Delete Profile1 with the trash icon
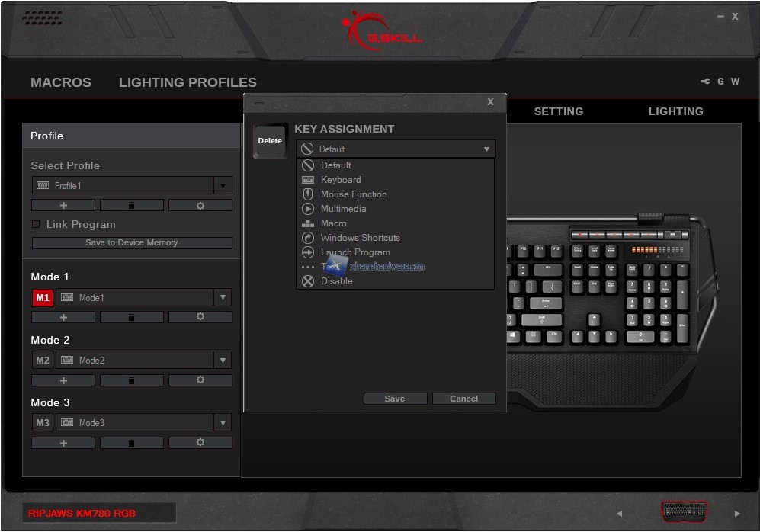The height and width of the screenshot is (532, 760). (x=131, y=206)
